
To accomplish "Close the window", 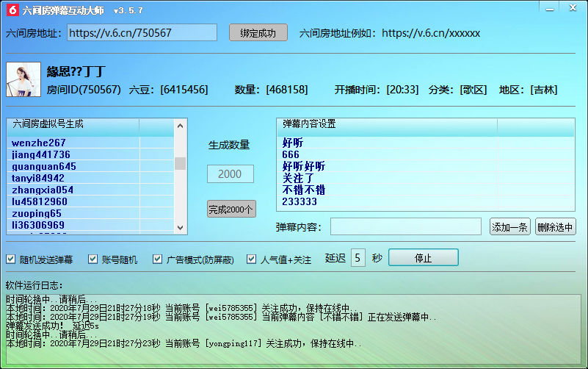I will point(573,8).
